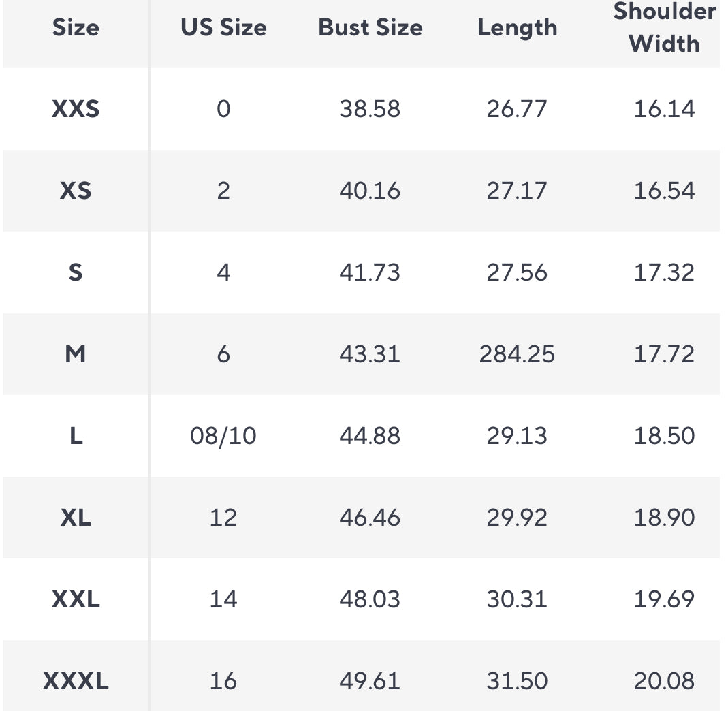Select the 17.32 shoulder width cell
728x711 pixels.
pyautogui.click(x=664, y=272)
